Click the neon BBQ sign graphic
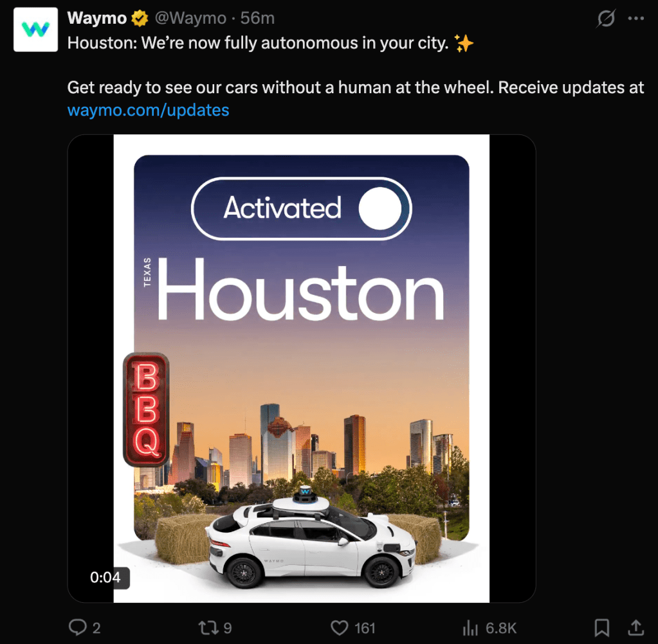The width and height of the screenshot is (658, 644). [146, 409]
